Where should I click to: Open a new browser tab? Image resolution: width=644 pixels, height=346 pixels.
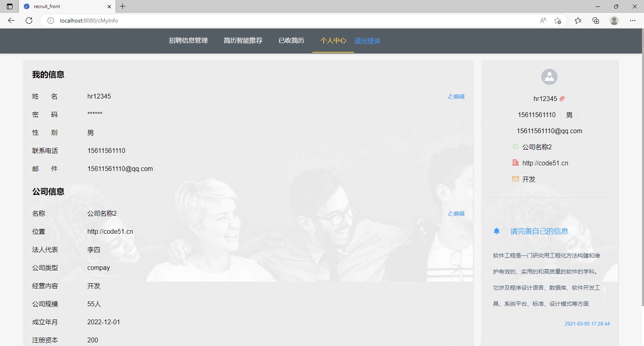point(123,6)
